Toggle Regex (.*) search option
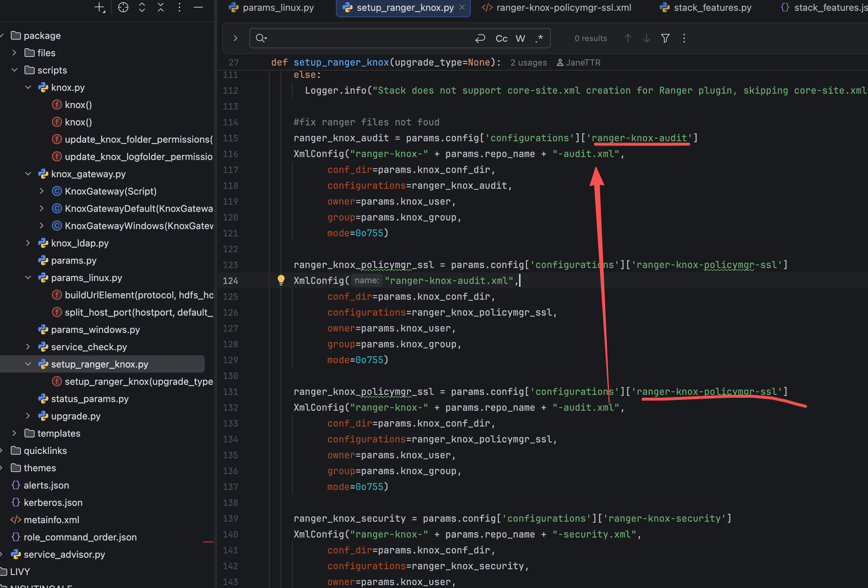The image size is (868, 588). pos(539,39)
